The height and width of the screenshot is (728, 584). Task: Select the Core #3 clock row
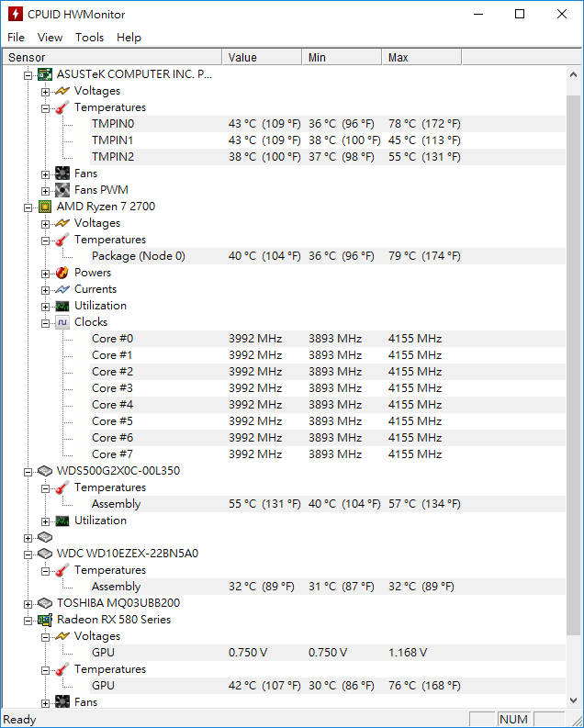[328, 388]
